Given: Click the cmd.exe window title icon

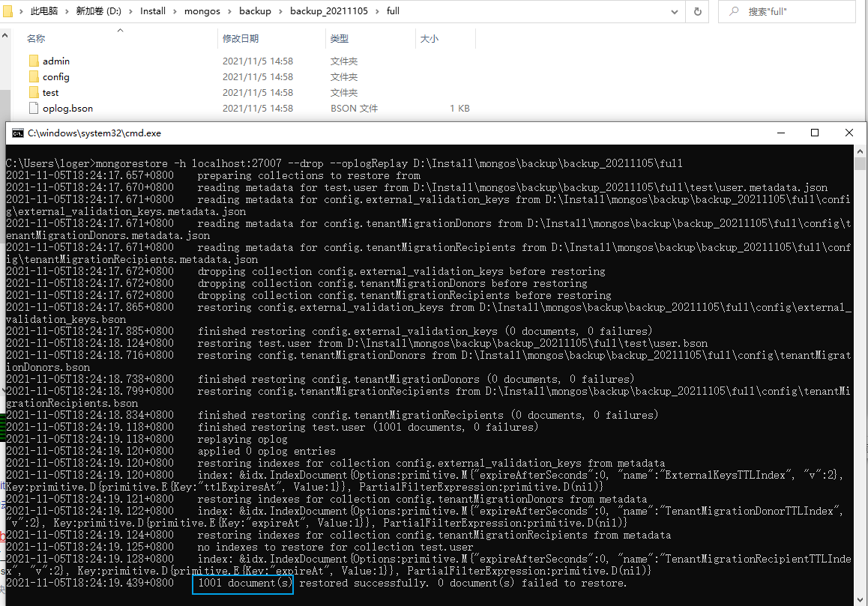Looking at the screenshot, I should pos(18,133).
